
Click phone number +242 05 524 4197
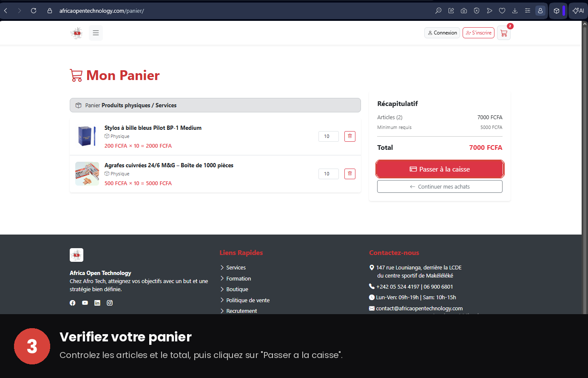point(398,286)
